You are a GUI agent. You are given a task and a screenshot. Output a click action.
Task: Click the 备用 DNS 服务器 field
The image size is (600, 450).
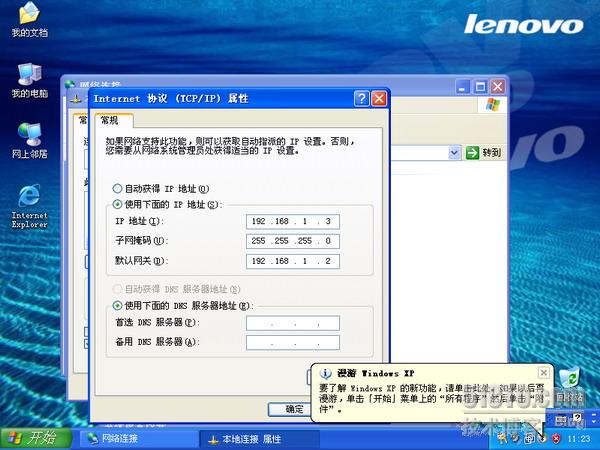coord(293,342)
